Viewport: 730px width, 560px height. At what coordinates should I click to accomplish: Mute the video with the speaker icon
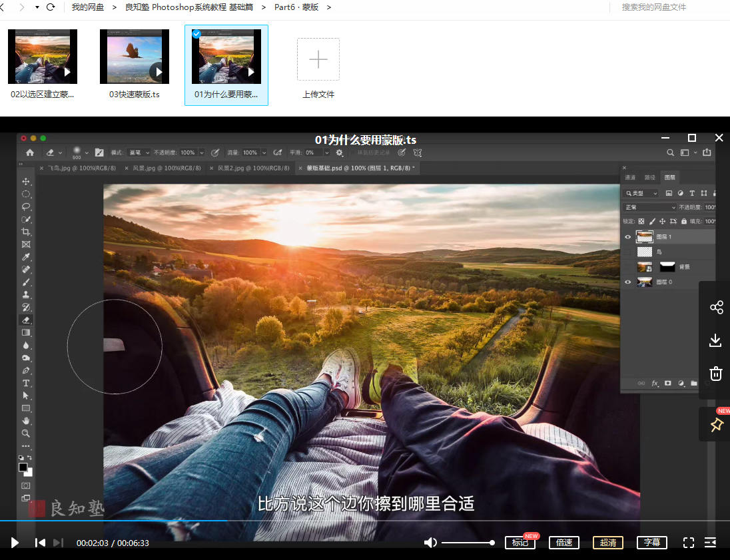click(430, 543)
